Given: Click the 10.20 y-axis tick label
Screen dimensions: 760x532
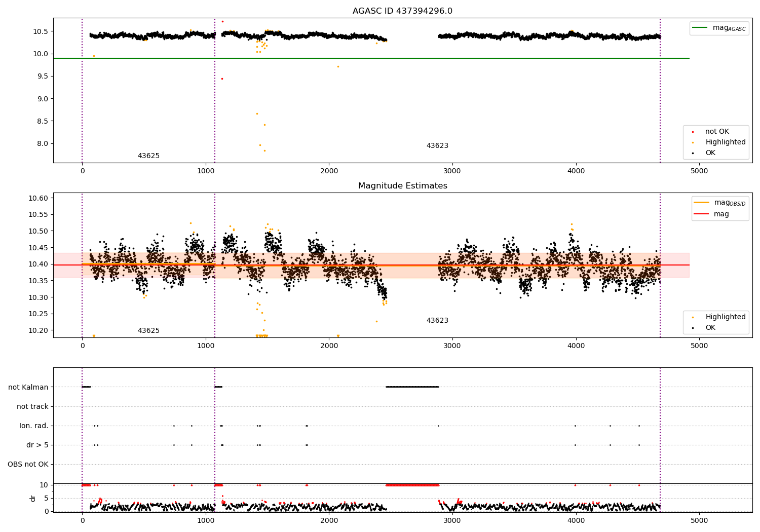Looking at the screenshot, I should tap(39, 330).
